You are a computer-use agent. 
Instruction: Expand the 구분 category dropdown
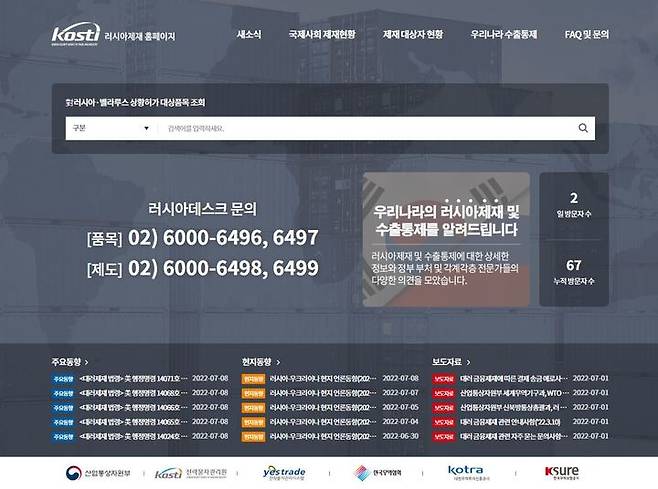tap(109, 128)
